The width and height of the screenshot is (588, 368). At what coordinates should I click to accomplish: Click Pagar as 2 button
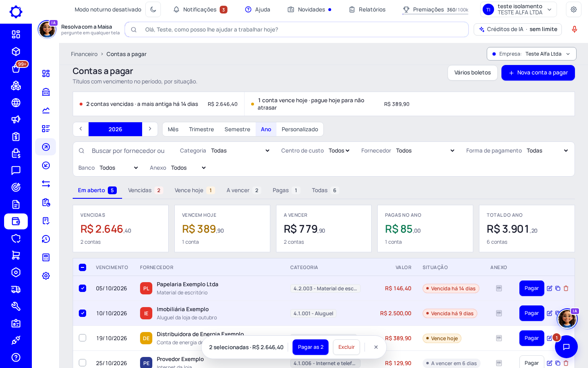(x=310, y=347)
